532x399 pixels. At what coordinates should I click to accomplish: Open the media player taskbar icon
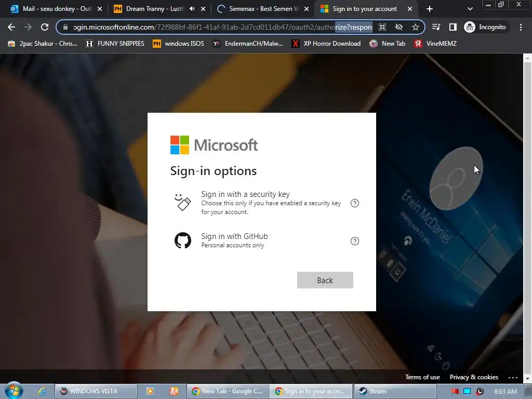coord(150,391)
